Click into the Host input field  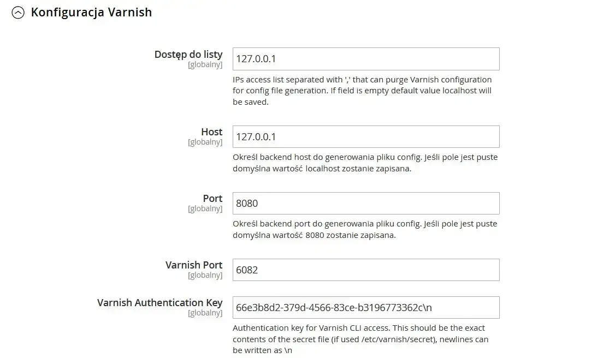(366, 136)
